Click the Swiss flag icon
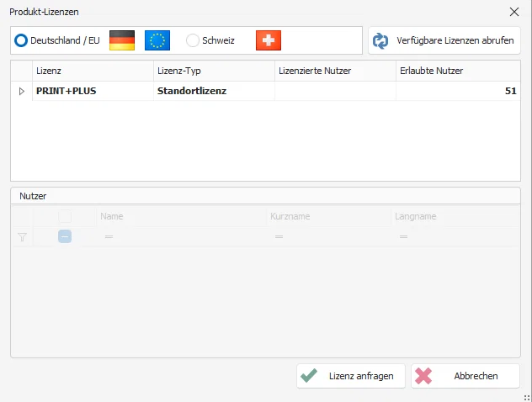 [x=269, y=40]
